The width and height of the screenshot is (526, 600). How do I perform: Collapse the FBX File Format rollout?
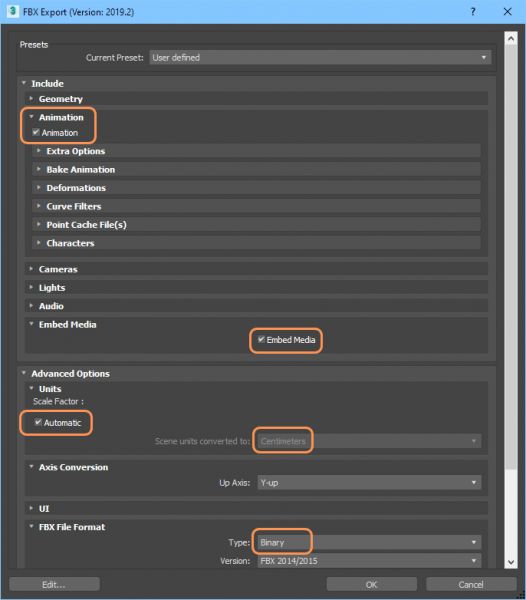pos(67,527)
